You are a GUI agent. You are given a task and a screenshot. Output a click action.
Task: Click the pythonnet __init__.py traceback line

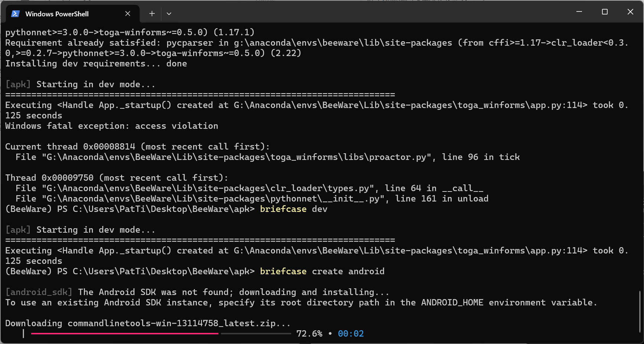click(x=252, y=199)
